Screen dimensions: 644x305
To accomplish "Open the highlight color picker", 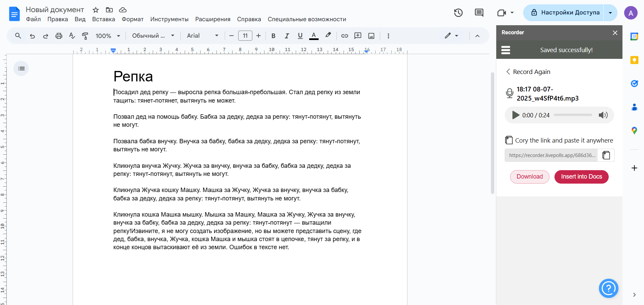I will [328, 36].
